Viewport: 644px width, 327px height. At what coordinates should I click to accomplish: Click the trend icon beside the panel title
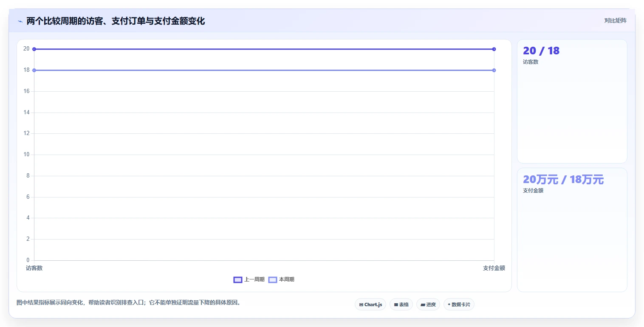(20, 21)
